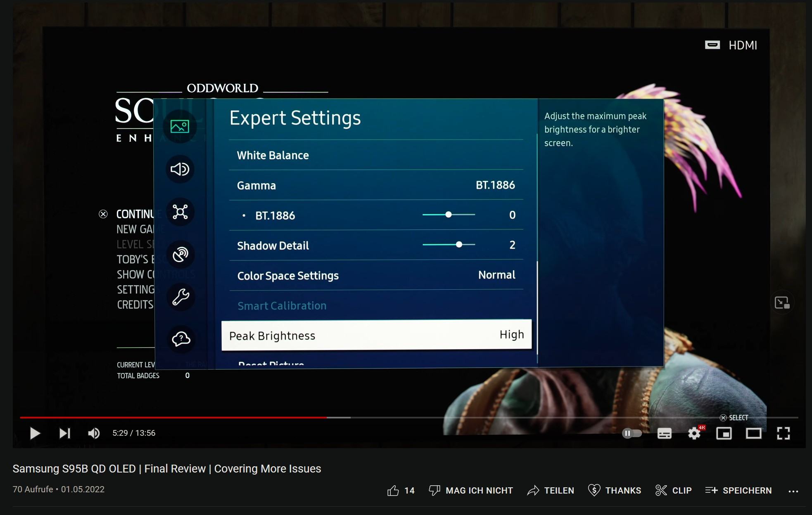Click the Shadow Detail value 2
812x515 pixels.
point(512,245)
